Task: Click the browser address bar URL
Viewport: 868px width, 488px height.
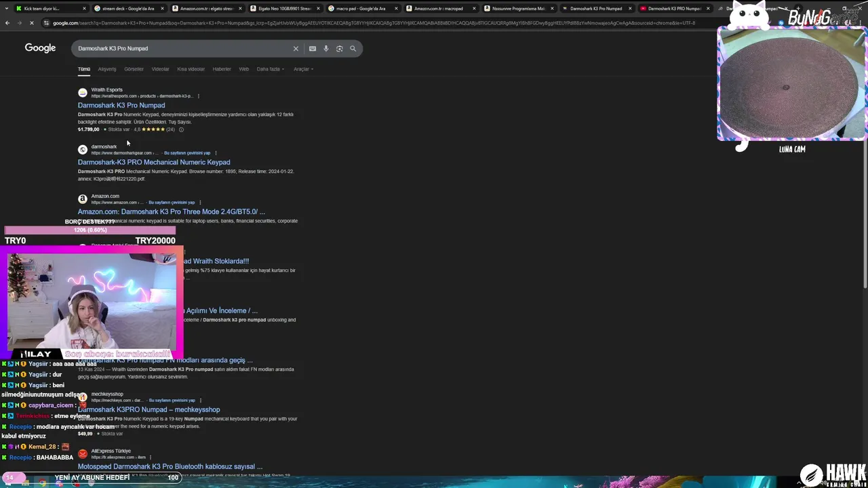Action: [373, 23]
